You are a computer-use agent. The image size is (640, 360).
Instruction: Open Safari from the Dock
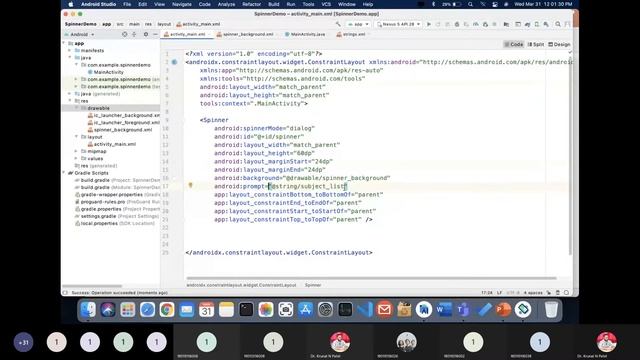pos(147,310)
